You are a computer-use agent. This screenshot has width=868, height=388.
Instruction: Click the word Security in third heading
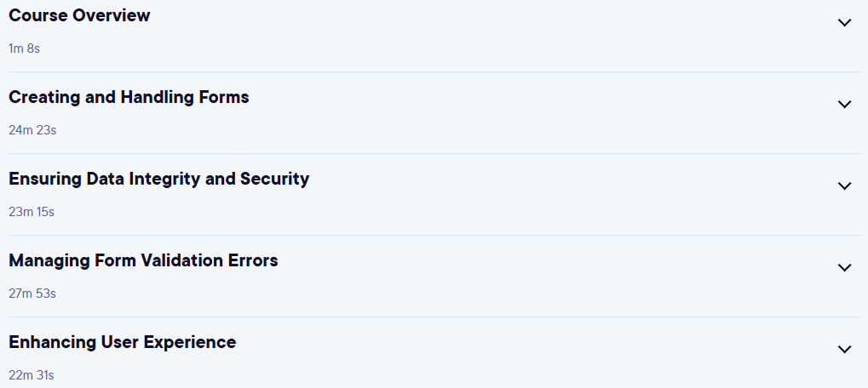[x=274, y=180]
